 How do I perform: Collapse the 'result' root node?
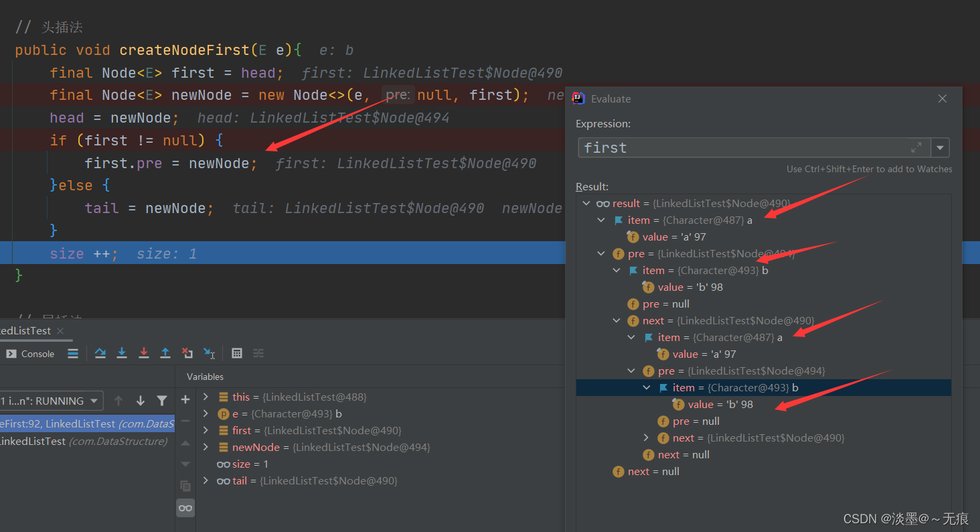click(586, 203)
